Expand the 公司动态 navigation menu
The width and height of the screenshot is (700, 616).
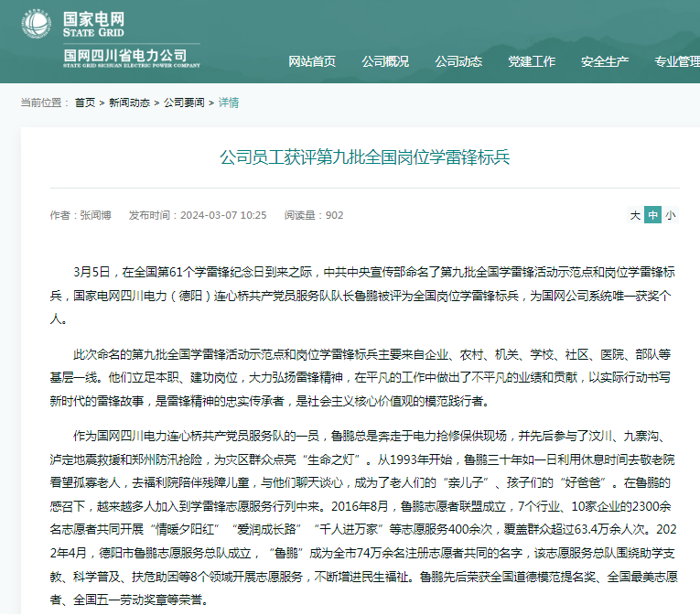click(x=458, y=62)
